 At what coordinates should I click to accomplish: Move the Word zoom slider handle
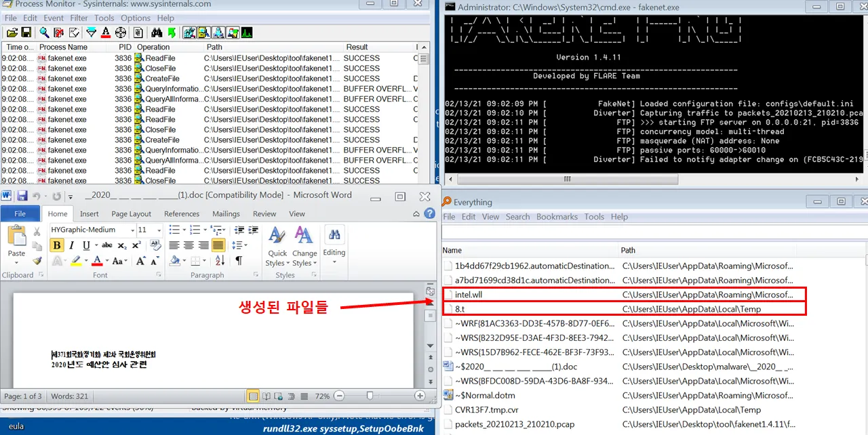tap(370, 396)
